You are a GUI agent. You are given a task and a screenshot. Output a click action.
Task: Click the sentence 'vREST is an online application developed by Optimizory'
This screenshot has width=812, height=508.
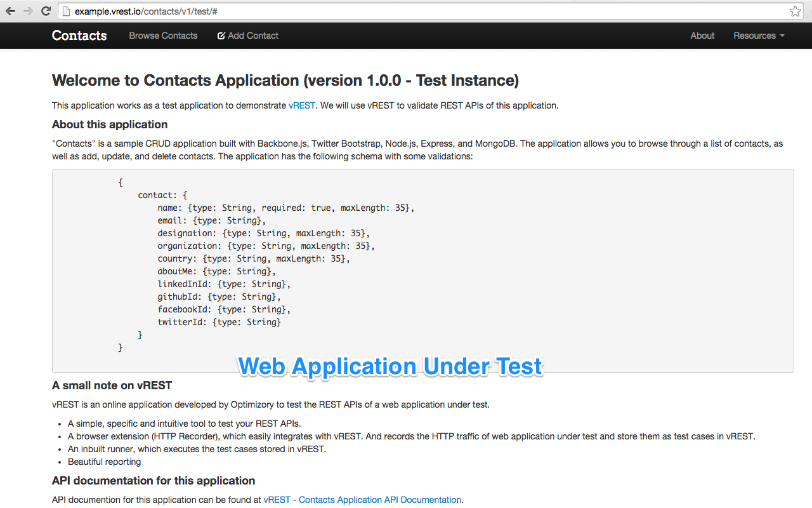(x=271, y=404)
